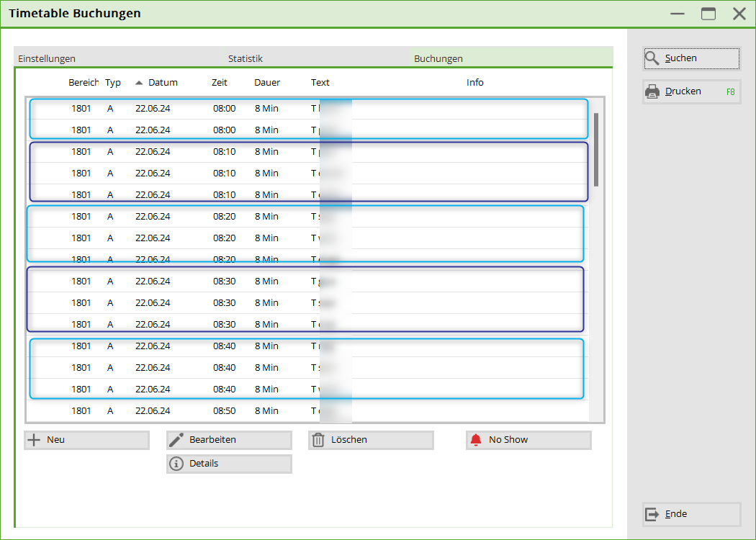
Task: Click the Text column header
Action: pos(320,83)
